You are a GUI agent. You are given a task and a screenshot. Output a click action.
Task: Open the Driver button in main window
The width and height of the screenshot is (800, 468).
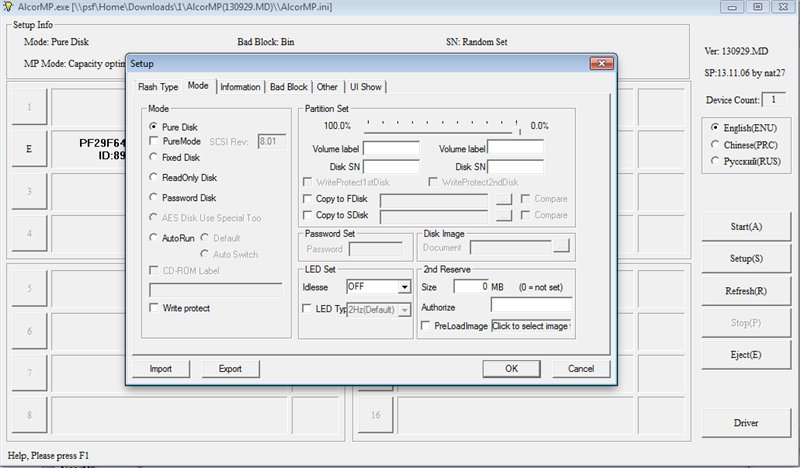tap(746, 423)
